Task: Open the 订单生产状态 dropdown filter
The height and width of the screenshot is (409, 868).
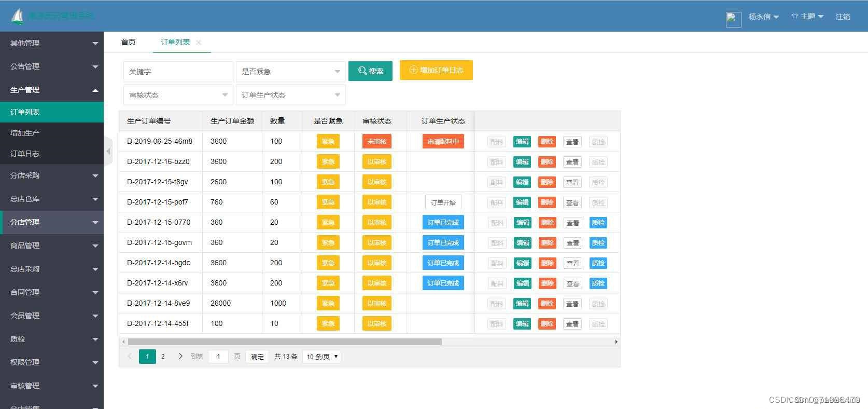Action: [290, 95]
